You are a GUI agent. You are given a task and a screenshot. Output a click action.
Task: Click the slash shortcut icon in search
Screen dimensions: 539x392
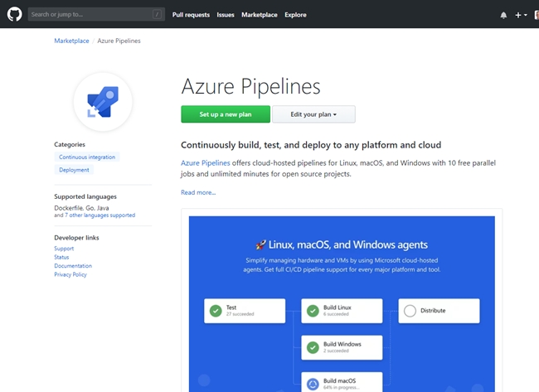pyautogui.click(x=157, y=14)
